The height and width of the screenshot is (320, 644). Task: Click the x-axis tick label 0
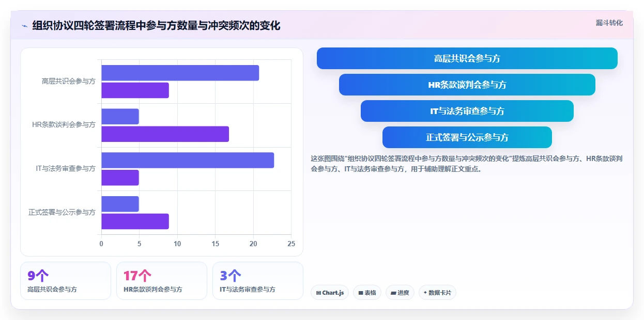coord(101,244)
